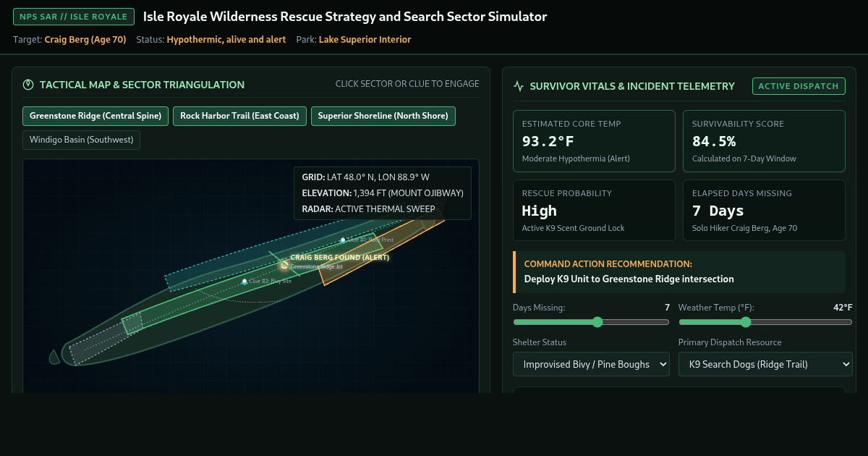Click the GRID LAT 48.0° N line
868x456 pixels.
[x=365, y=177]
